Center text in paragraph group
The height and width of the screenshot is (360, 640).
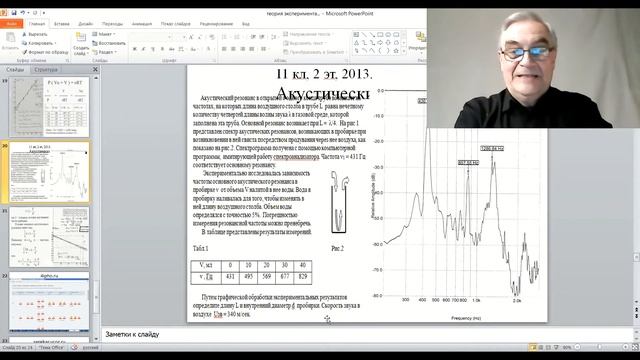click(233, 49)
